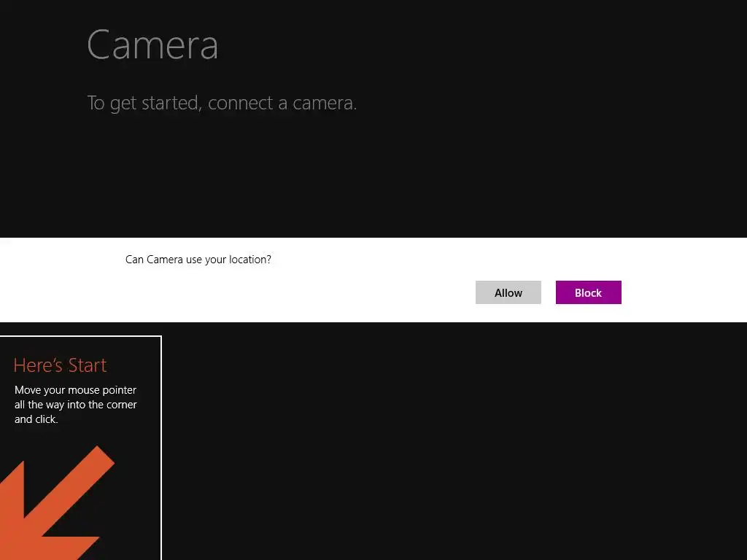Click the dark area right of the Camera title

coord(474,44)
